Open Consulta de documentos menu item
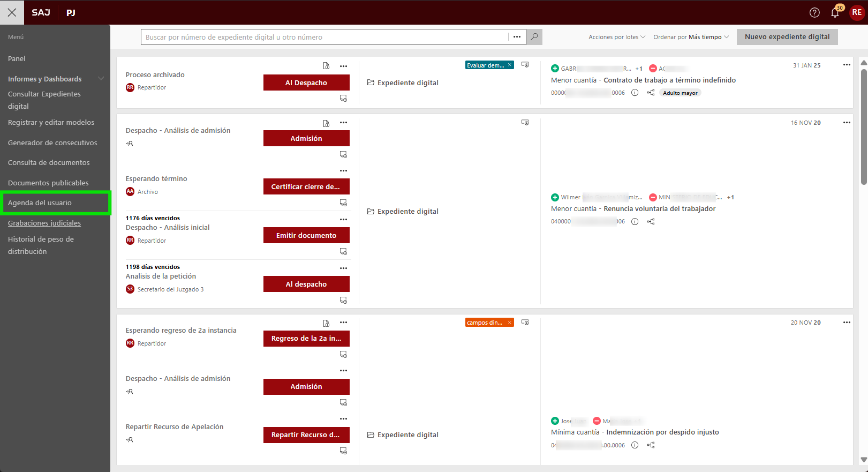868x472 pixels. click(x=49, y=163)
